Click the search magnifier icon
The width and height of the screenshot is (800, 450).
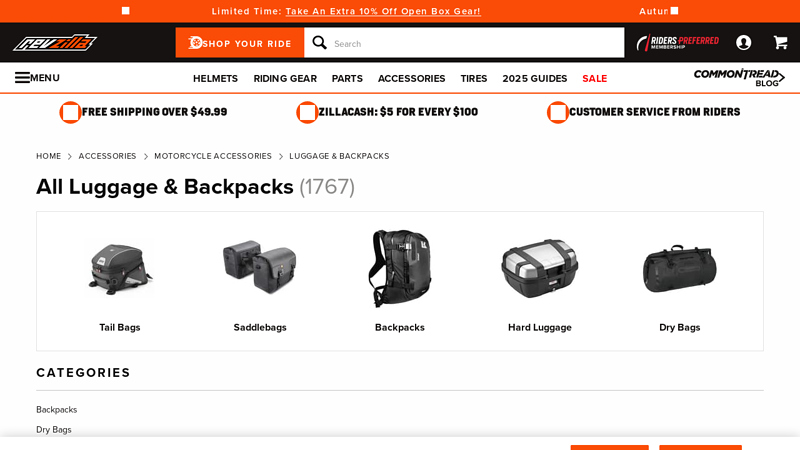319,43
